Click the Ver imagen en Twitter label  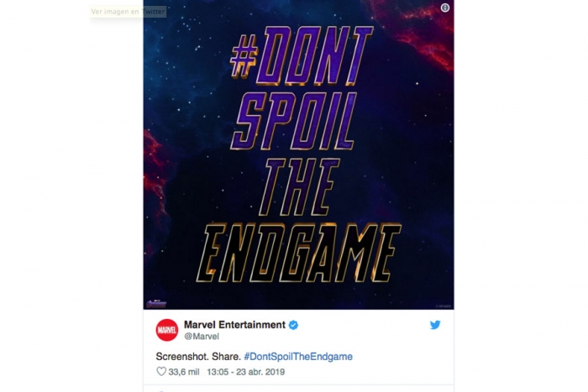pyautogui.click(x=128, y=12)
